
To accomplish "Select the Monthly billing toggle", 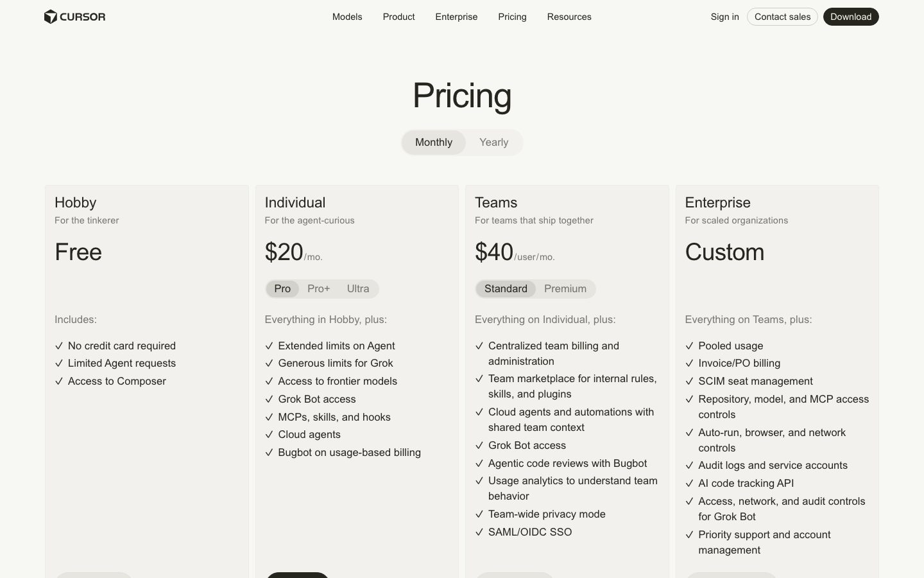I will 434,142.
